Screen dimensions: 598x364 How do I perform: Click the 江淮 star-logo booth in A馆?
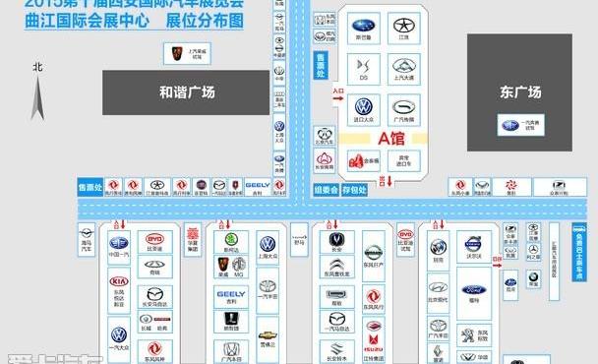coord(404,29)
